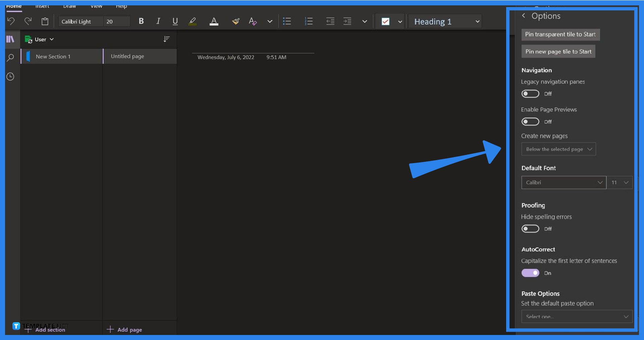Open the default paste option selector
This screenshot has width=644, height=340.
(576, 317)
